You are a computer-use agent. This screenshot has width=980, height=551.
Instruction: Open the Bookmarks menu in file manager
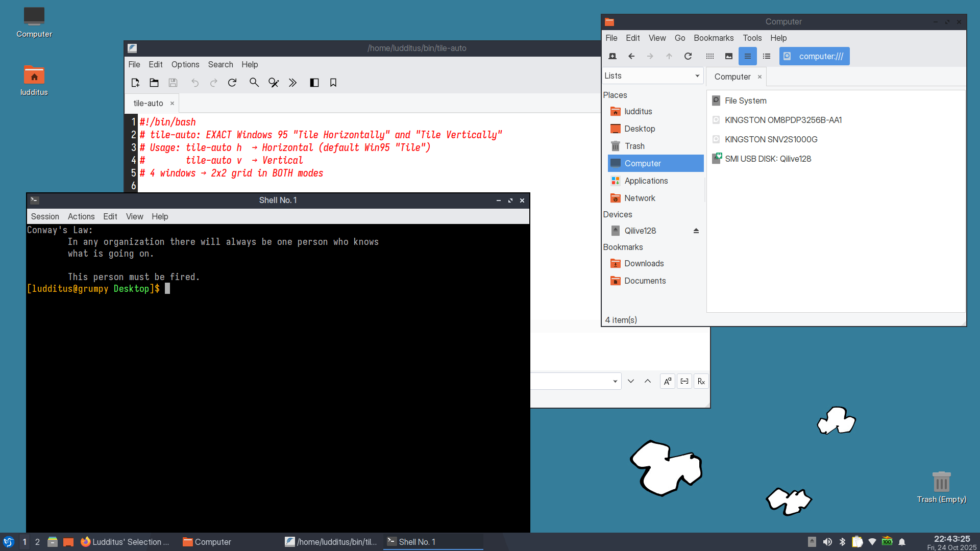714,38
